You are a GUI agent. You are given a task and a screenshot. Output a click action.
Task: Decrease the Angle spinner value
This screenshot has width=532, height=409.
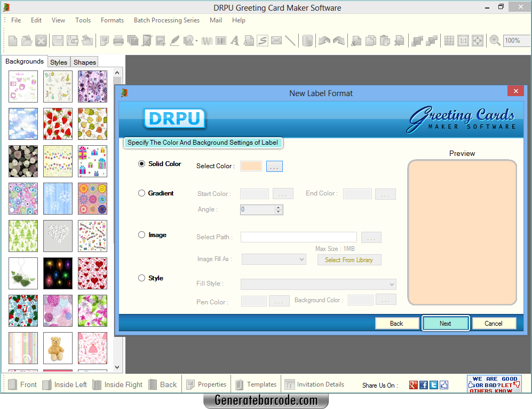(x=278, y=212)
